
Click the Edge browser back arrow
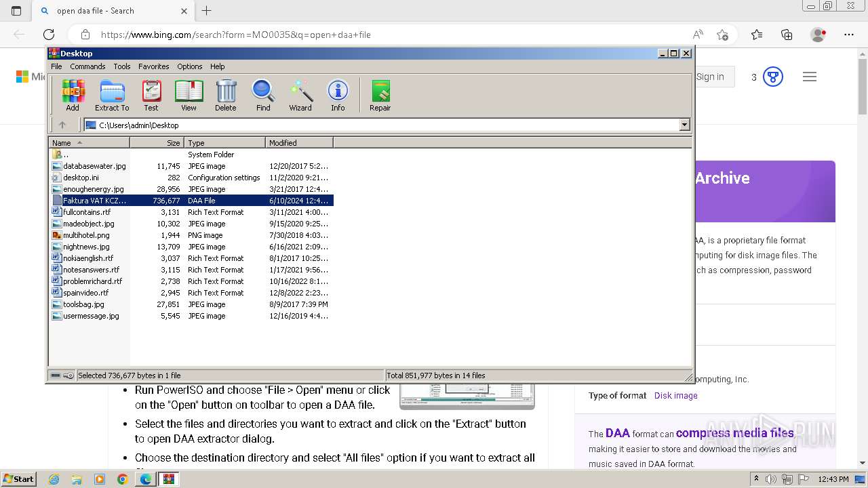pyautogui.click(x=19, y=35)
